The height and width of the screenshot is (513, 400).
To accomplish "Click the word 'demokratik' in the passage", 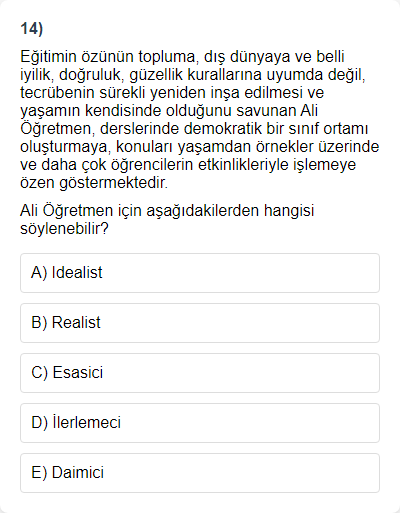I will 223,129.
